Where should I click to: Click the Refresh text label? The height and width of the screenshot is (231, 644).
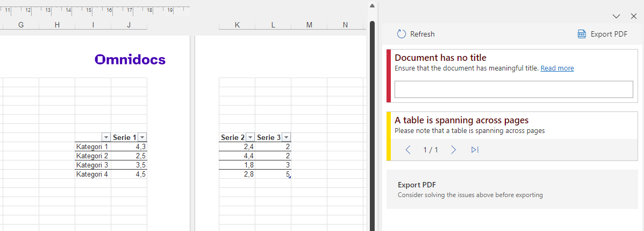pyautogui.click(x=422, y=34)
